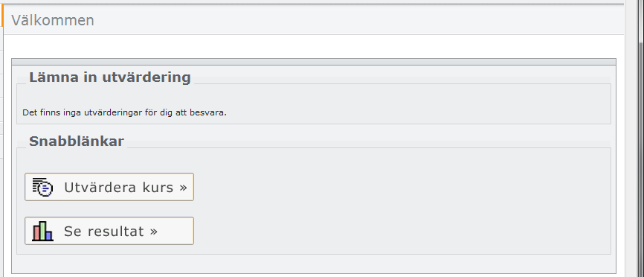The image size is (644, 277).
Task: Click the » chevron after Se resultat
Action: coord(154,232)
